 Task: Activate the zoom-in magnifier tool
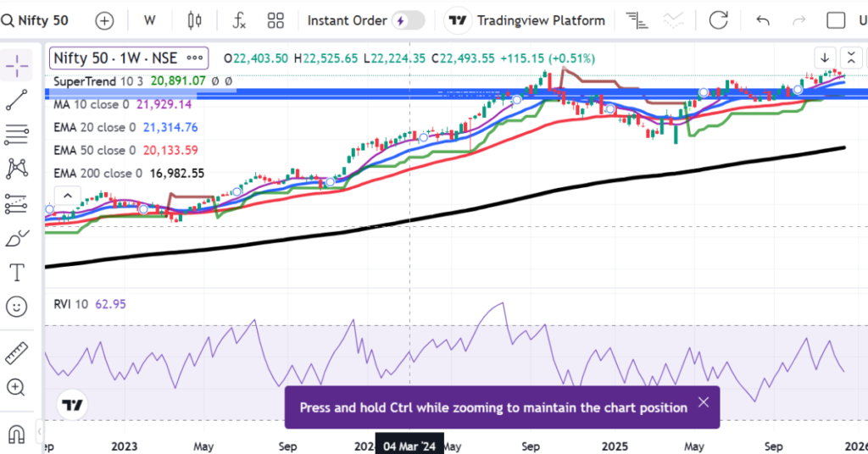pos(15,387)
